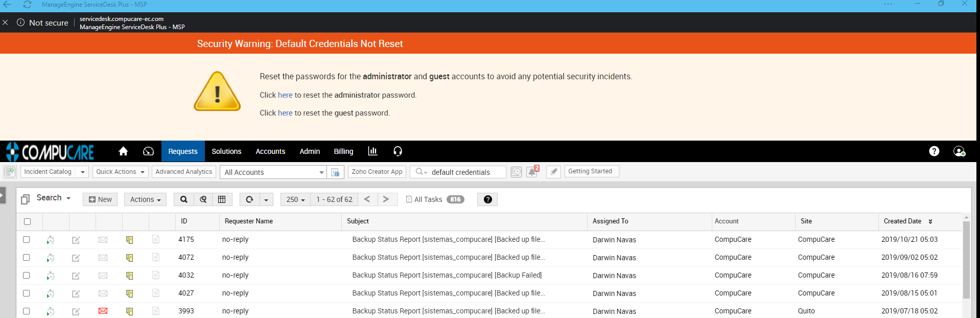The width and height of the screenshot is (980, 318).
Task: Check the box for request 4032
Action: click(x=27, y=275)
